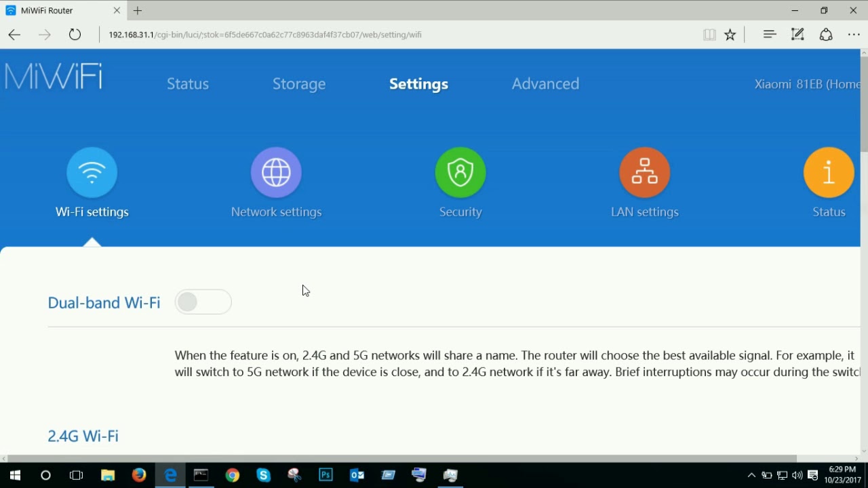Open Edge more options menu
This screenshot has height=488, width=868.
point(854,35)
